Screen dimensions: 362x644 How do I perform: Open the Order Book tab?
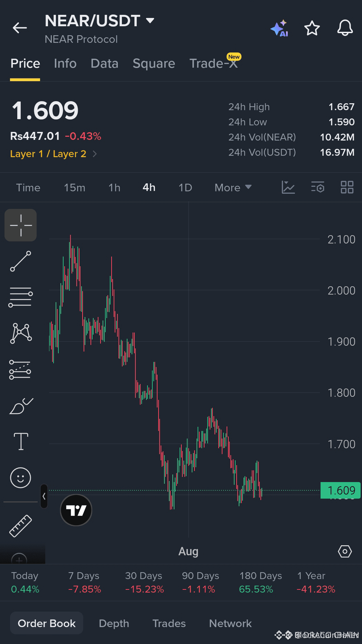47,623
